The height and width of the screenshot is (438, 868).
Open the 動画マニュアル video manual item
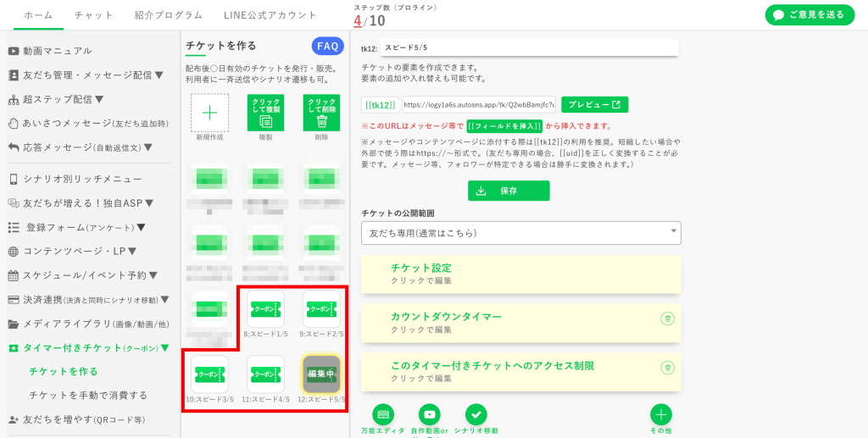point(50,51)
